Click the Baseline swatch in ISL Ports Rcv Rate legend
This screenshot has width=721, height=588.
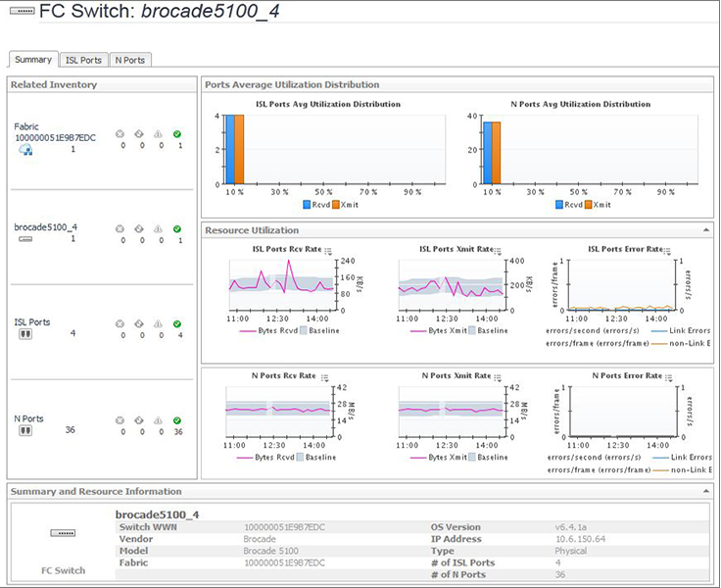click(304, 330)
